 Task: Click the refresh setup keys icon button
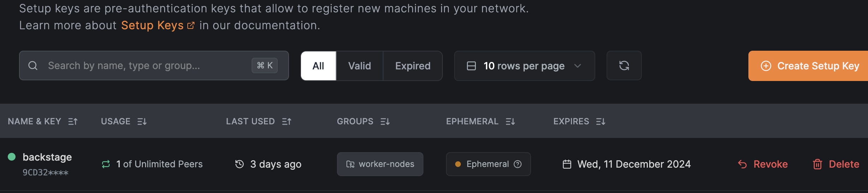coord(624,66)
